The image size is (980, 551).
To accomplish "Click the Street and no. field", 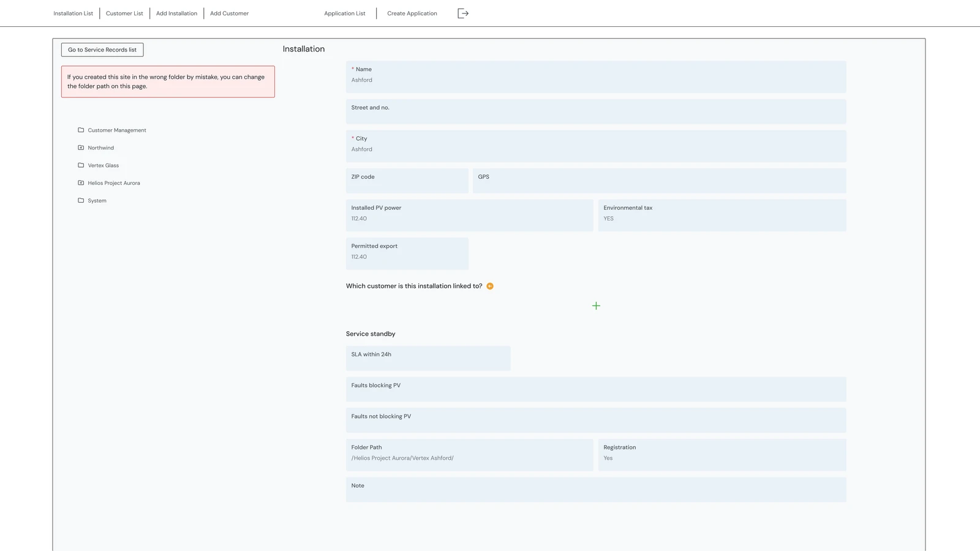I will coord(596,111).
